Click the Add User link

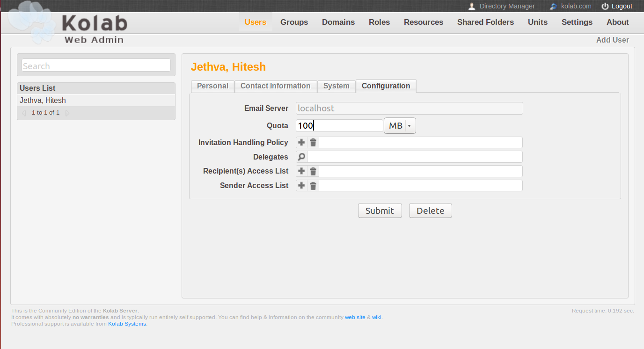[613, 40]
